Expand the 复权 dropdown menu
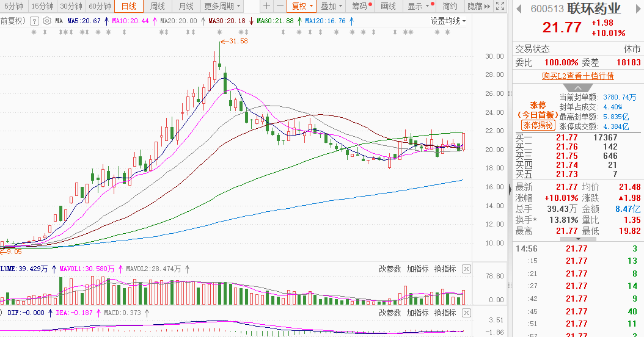Screen dimensions: 644x337 pyautogui.click(x=302, y=6)
